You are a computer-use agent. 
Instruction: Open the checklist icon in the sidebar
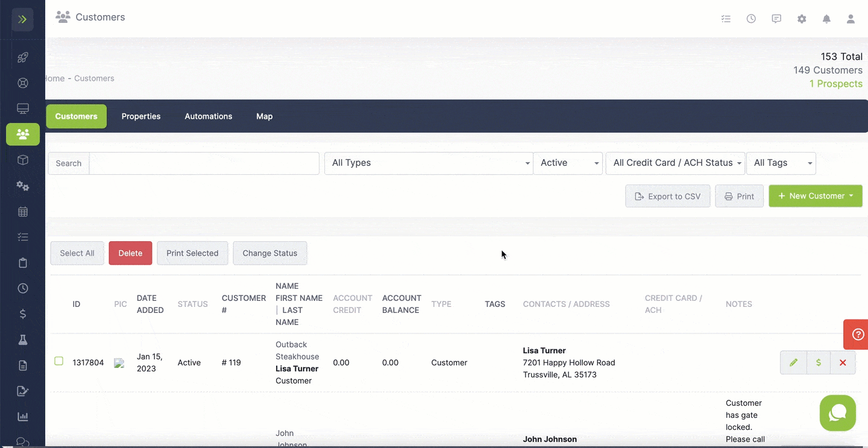pyautogui.click(x=23, y=237)
